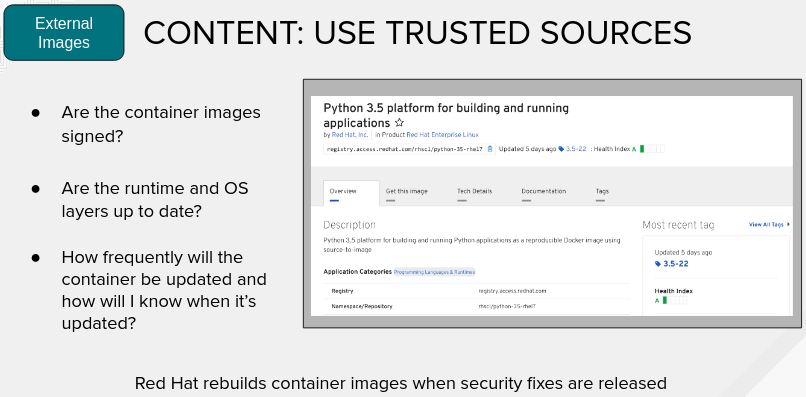Click the View All Tags arrow icon

(x=789, y=225)
